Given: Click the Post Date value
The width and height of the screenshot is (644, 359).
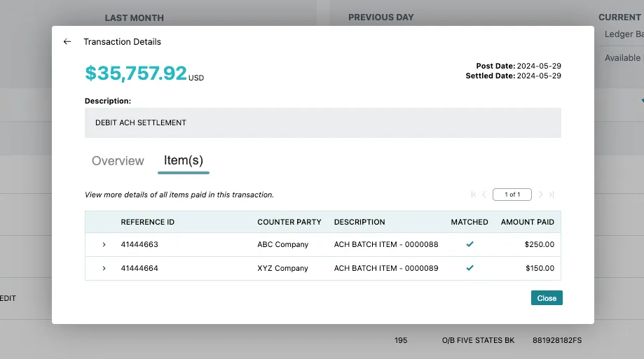Looking at the screenshot, I should (x=539, y=66).
